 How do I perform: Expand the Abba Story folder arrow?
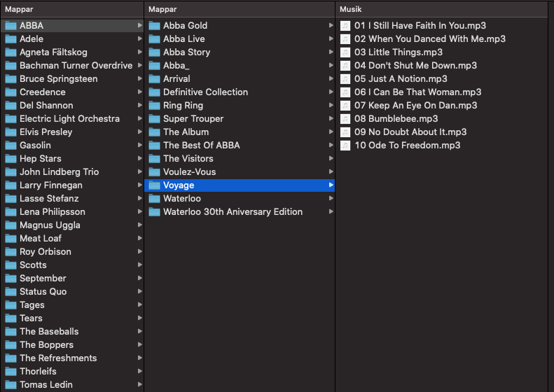(331, 52)
